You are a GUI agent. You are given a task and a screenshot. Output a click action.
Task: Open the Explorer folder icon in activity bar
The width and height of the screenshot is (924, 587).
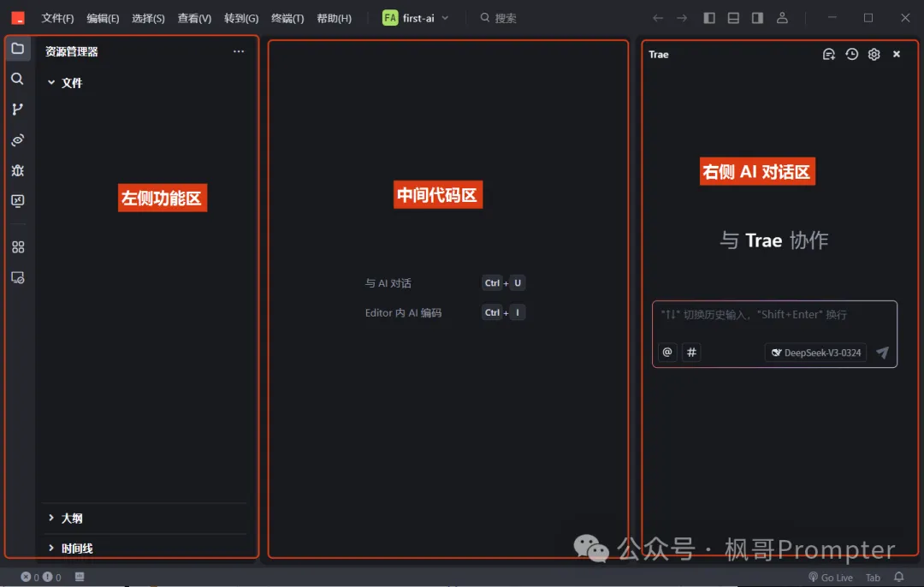[18, 48]
